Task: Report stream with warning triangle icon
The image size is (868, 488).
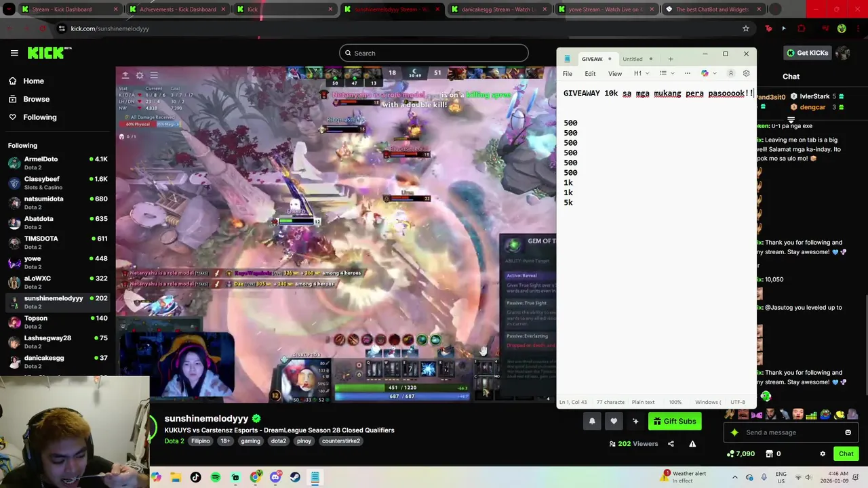Action: click(x=692, y=444)
